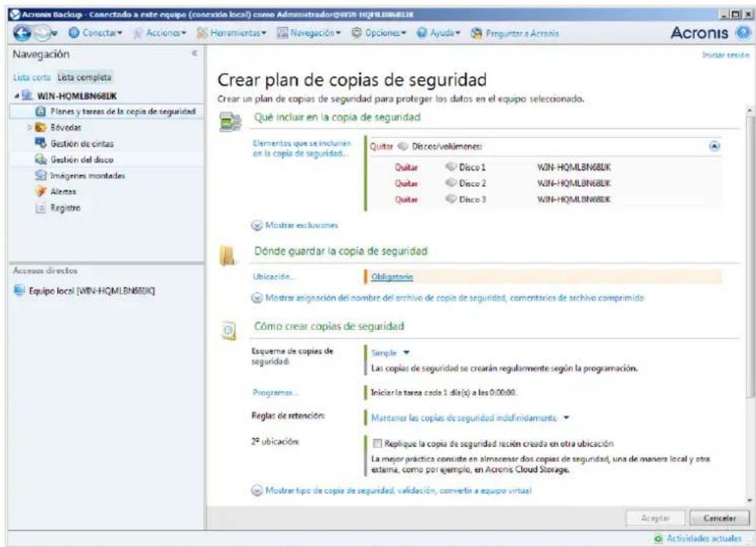
Task: Click the Alertas icon
Action: (x=41, y=191)
